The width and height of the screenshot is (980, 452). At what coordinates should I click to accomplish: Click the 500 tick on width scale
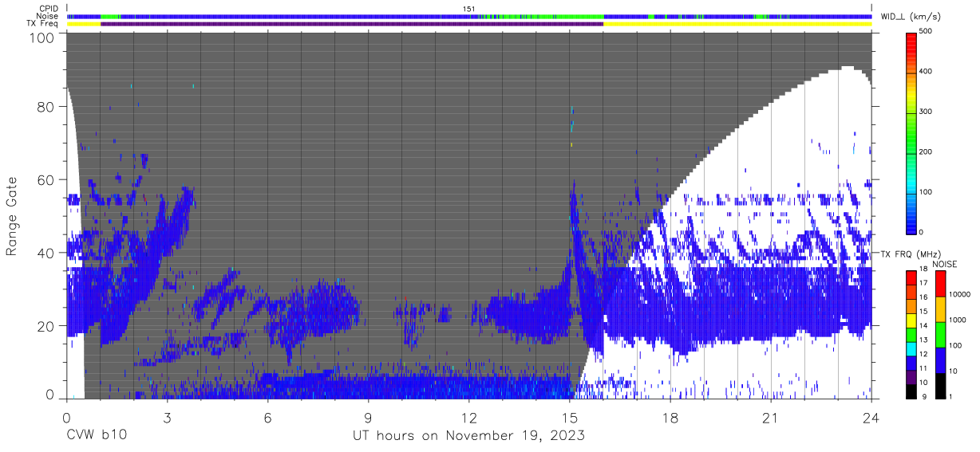(x=927, y=32)
